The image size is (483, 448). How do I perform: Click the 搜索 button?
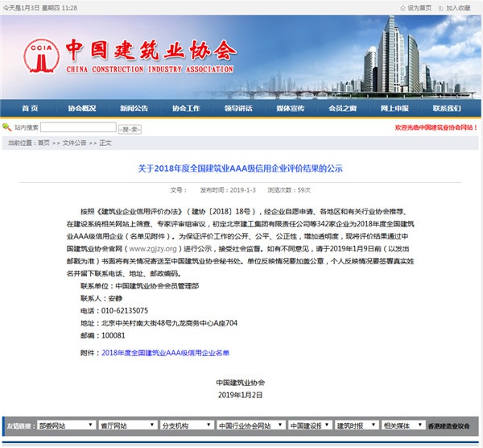click(130, 129)
